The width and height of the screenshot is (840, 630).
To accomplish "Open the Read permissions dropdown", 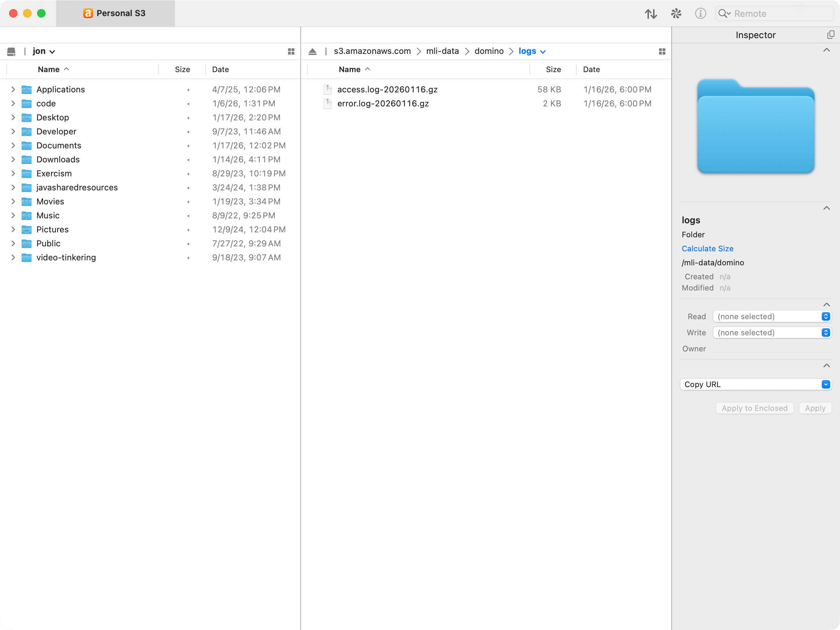I will 772,316.
